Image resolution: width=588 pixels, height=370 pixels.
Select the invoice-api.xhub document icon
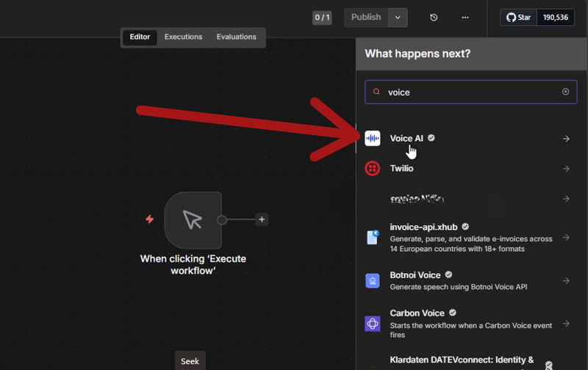[373, 237]
